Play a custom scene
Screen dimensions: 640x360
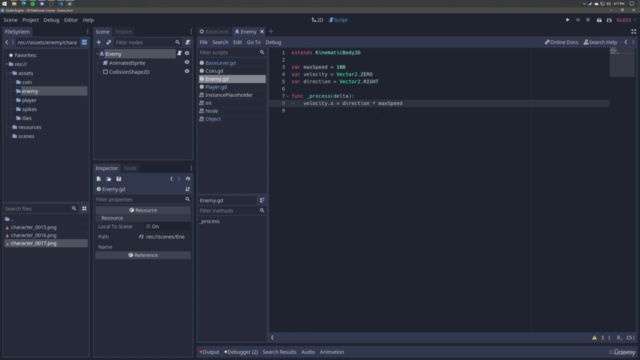pyautogui.click(x=609, y=20)
